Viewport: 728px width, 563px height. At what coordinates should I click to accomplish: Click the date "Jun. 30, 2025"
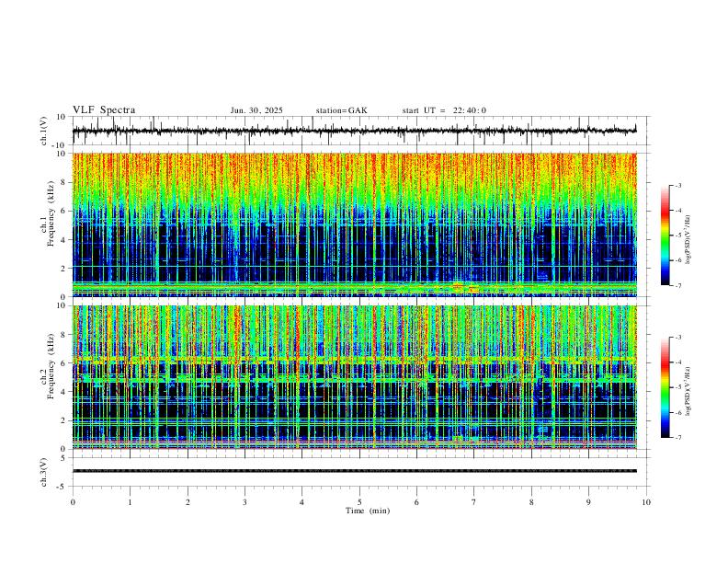tap(256, 110)
